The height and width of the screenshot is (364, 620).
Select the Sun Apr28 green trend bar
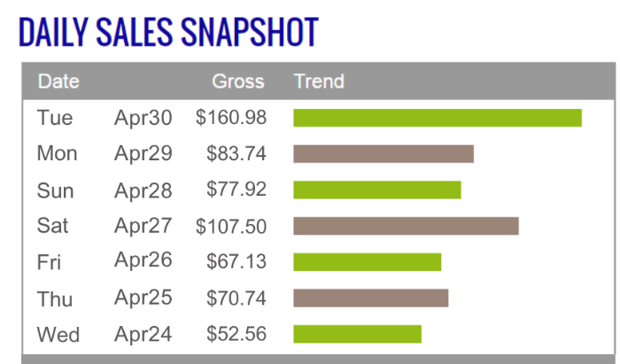coord(376,190)
